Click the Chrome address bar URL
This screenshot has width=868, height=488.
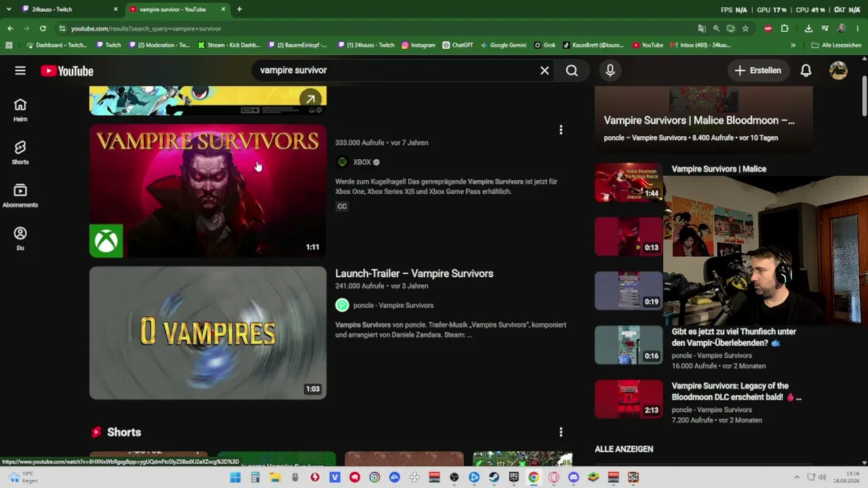tap(146, 28)
